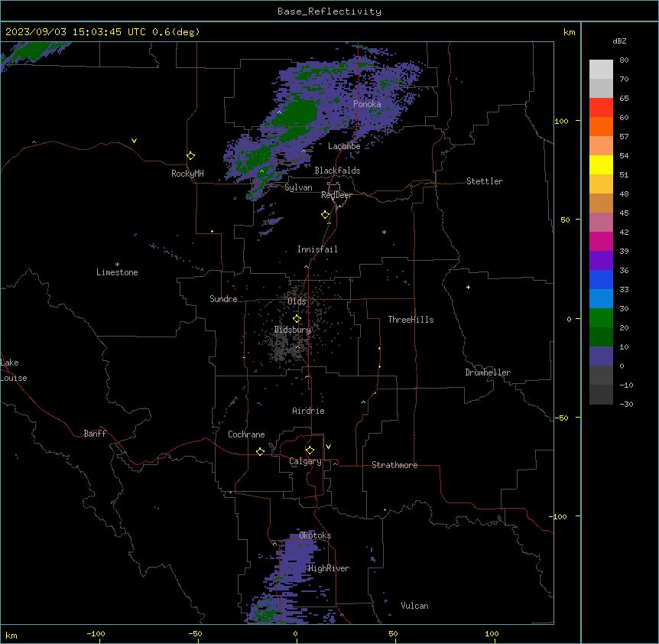This screenshot has width=659, height=644.
Task: Pick the slate purple 10–0 dBZ swatch
Action: coord(601,356)
